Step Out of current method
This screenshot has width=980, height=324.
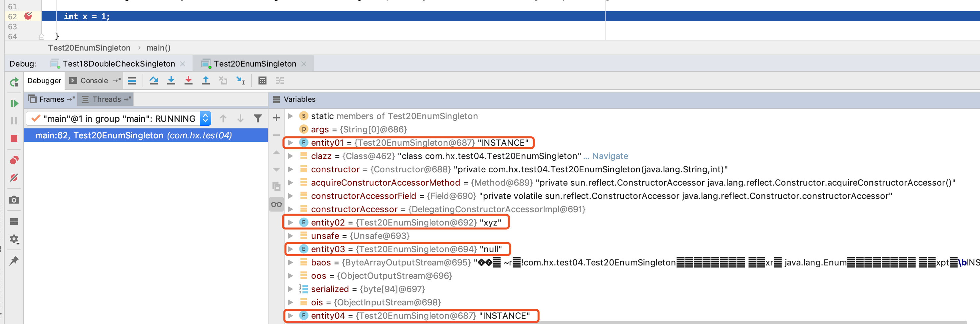click(x=206, y=81)
